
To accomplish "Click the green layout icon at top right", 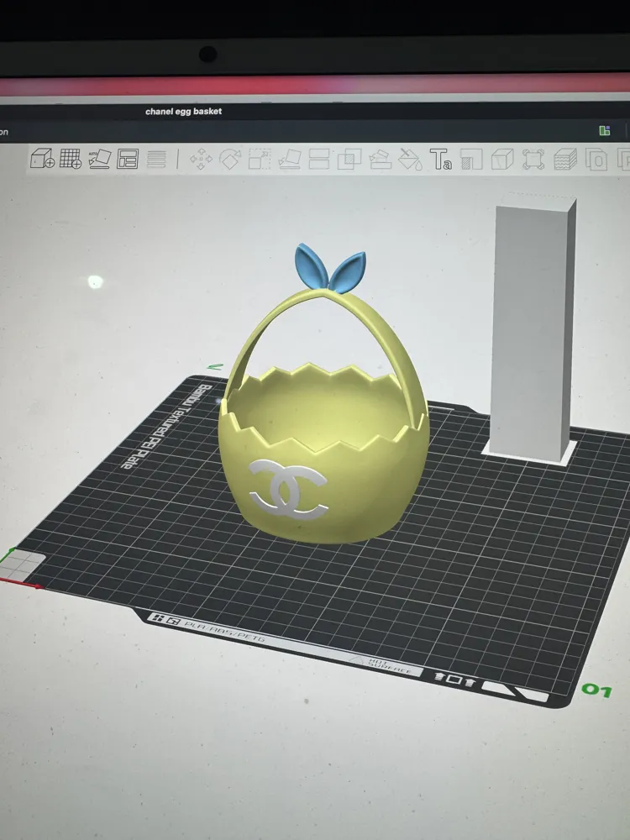I will click(x=605, y=131).
